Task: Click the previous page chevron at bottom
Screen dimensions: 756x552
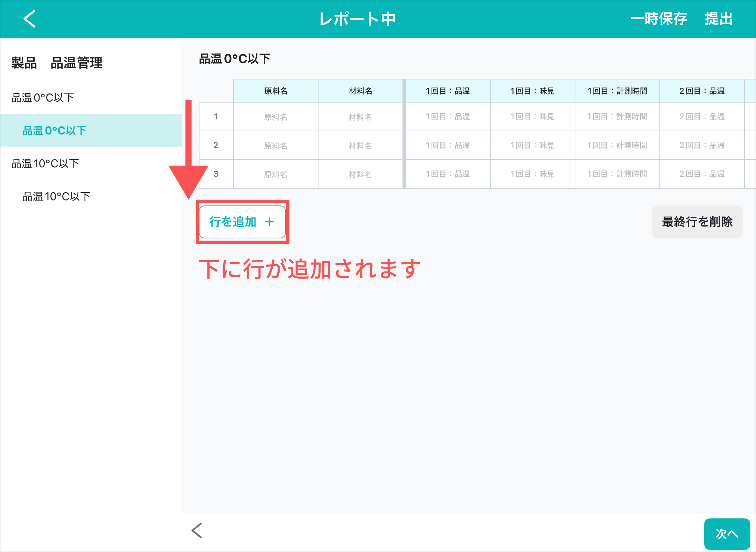Action: coord(197,531)
